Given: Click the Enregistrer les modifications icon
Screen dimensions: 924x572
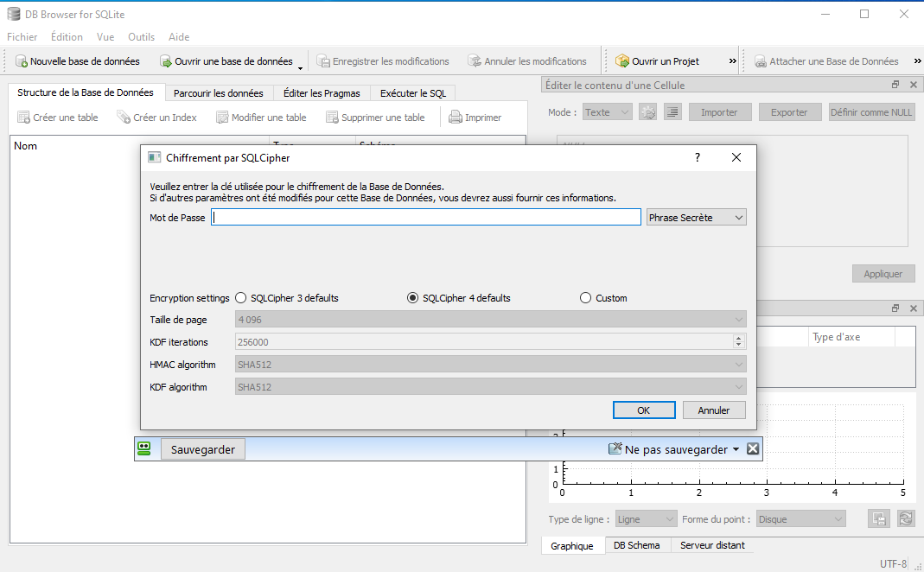Looking at the screenshot, I should click(384, 61).
